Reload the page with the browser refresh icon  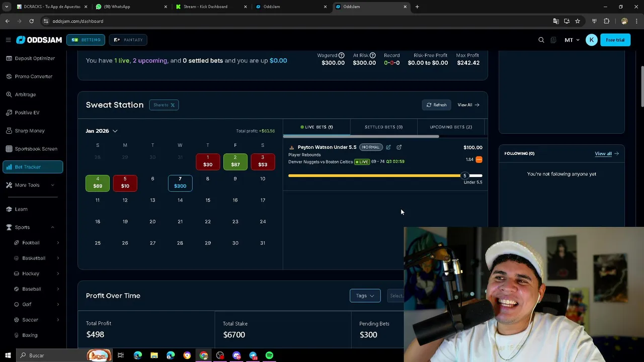click(x=31, y=21)
